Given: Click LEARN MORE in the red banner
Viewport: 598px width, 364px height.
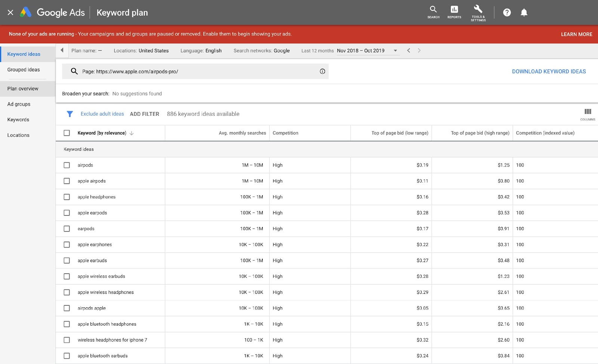Looking at the screenshot, I should point(576,34).
